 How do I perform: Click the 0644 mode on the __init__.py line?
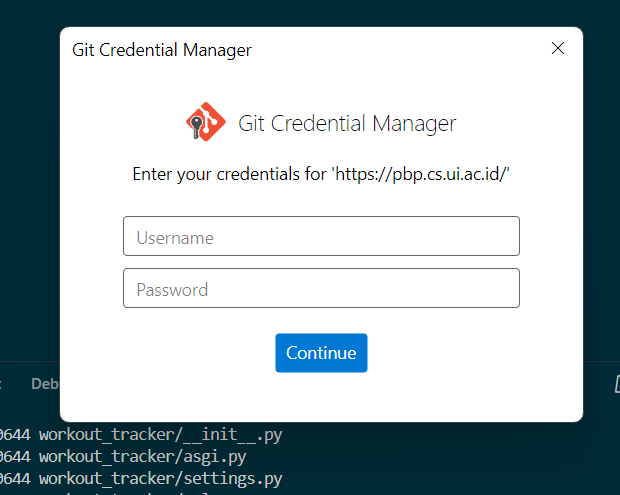pyautogui.click(x=15, y=435)
